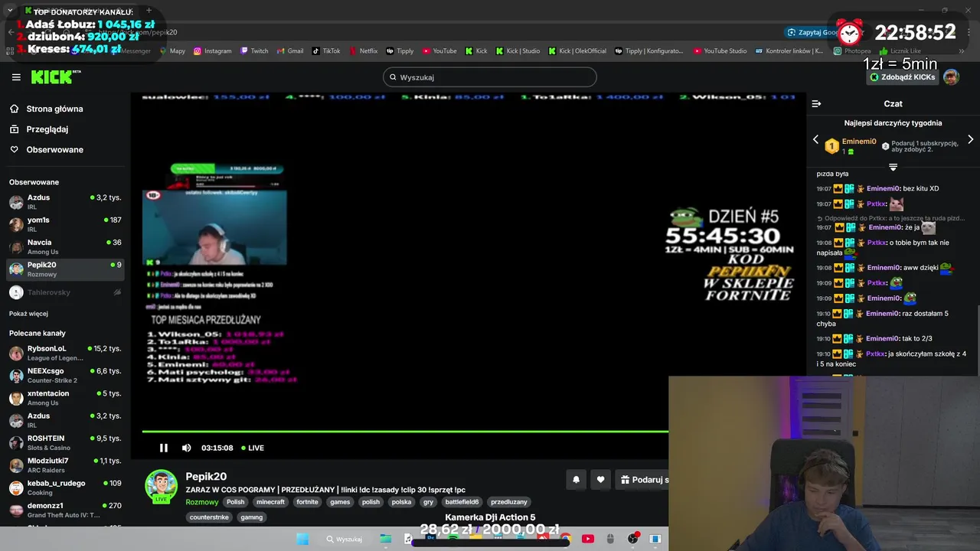The width and height of the screenshot is (980, 551).
Task: Open demonzz1 recommended channel
Action: pos(65,510)
